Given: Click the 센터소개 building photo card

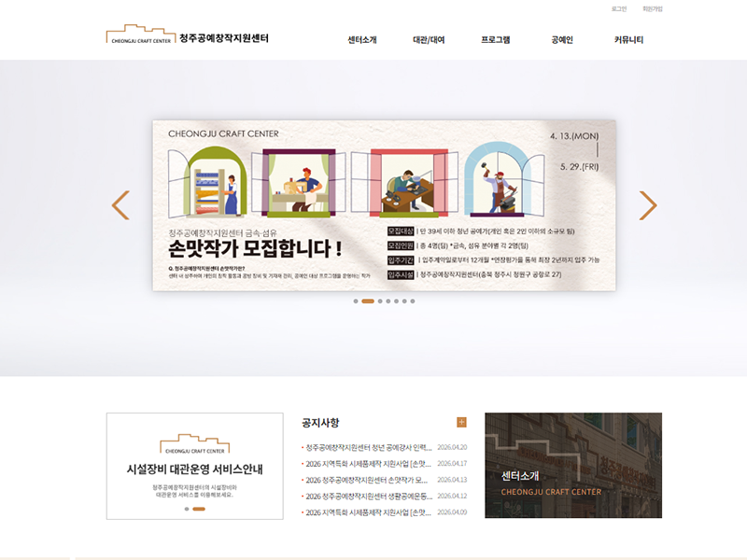Looking at the screenshot, I should point(573,465).
